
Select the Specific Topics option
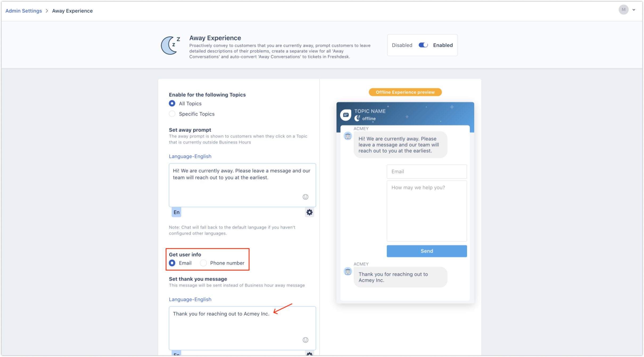(x=172, y=114)
